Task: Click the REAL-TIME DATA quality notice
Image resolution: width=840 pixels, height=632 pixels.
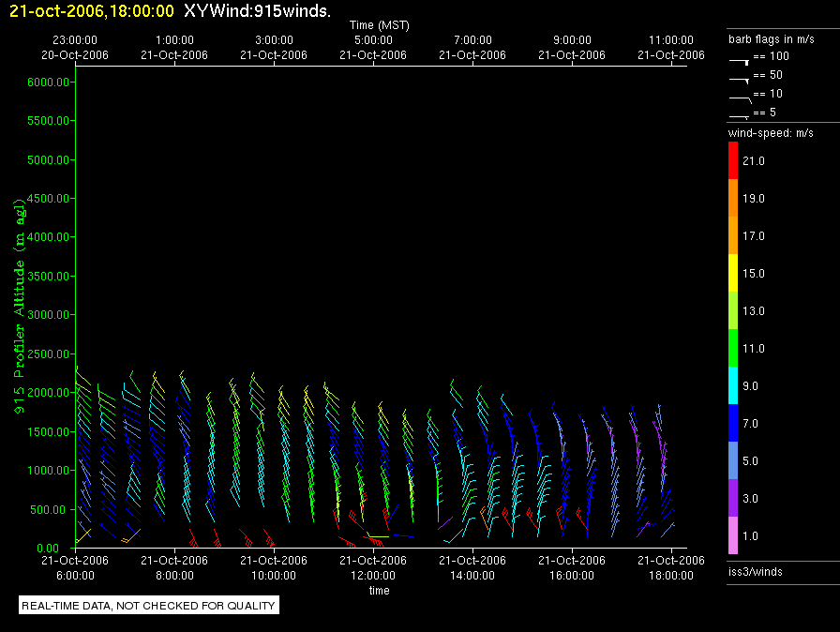Action: coord(149,606)
